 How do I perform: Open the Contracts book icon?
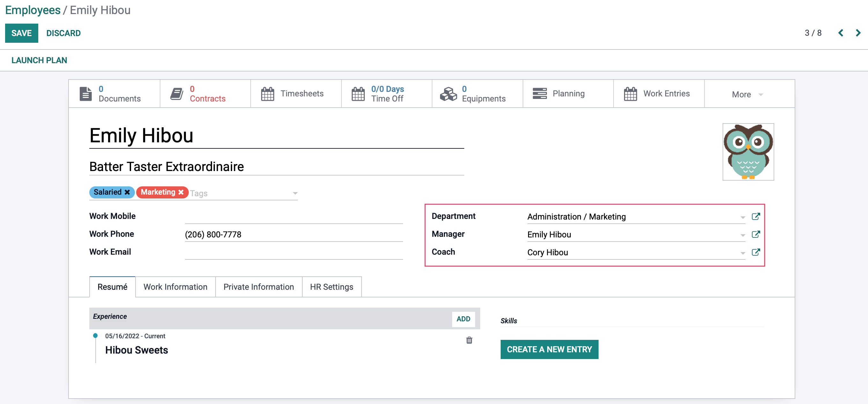tap(177, 94)
